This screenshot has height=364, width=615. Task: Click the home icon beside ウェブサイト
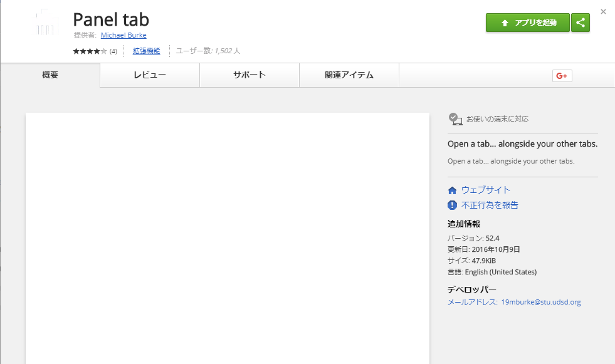click(x=452, y=190)
